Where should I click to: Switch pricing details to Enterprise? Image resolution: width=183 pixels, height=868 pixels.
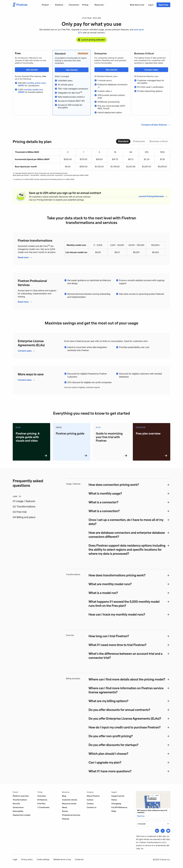point(139,141)
